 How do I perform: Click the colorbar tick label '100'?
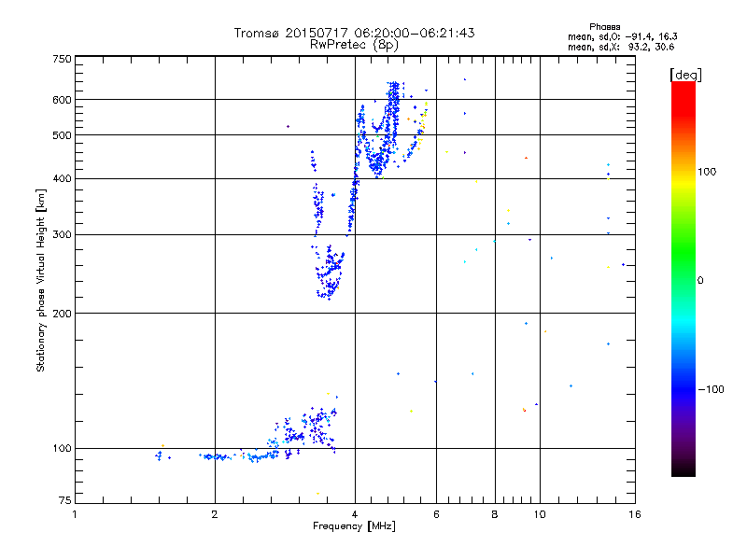tap(707, 172)
